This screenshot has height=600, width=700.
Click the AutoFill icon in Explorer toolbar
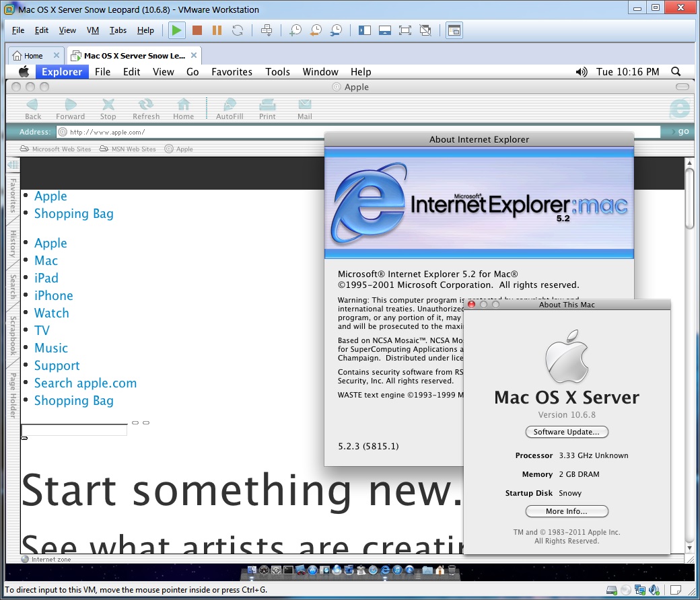(230, 109)
